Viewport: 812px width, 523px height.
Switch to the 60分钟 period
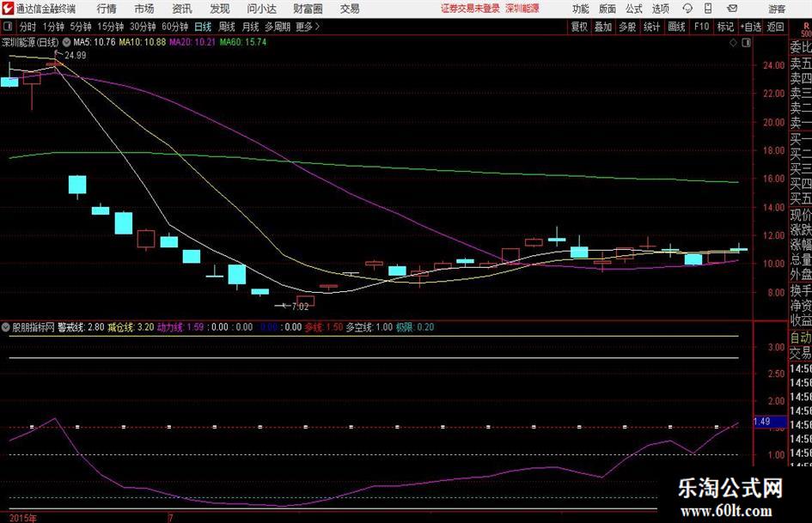click(174, 27)
